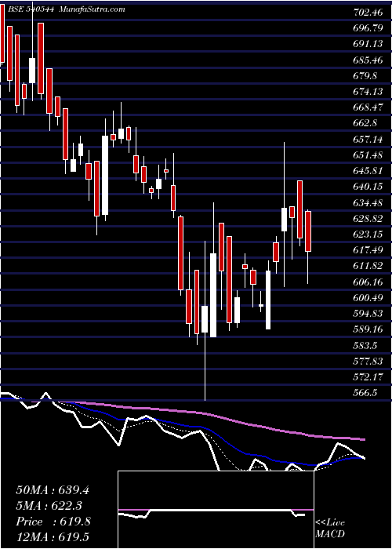Select the 583.5 price axis label

(365, 345)
